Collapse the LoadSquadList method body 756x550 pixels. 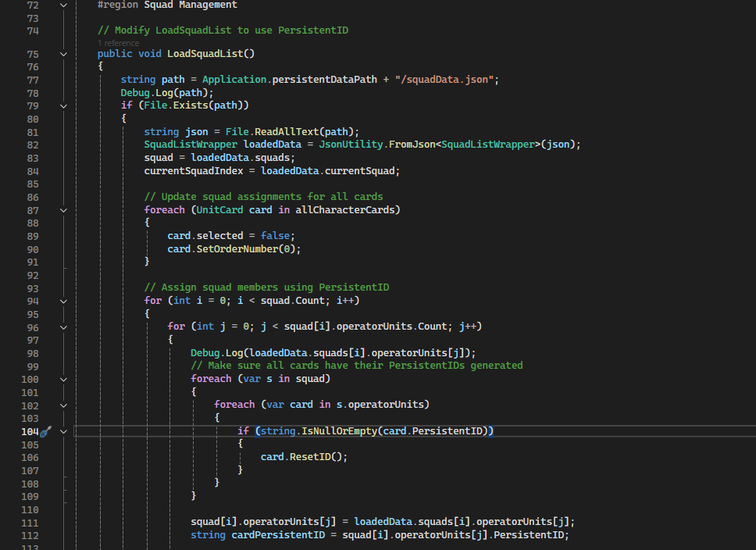(x=63, y=53)
